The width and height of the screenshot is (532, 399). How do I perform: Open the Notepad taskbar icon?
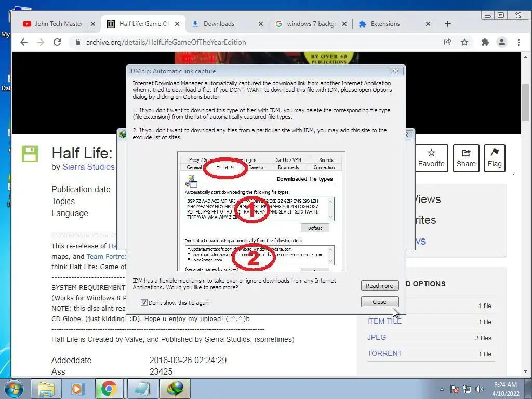143,389
